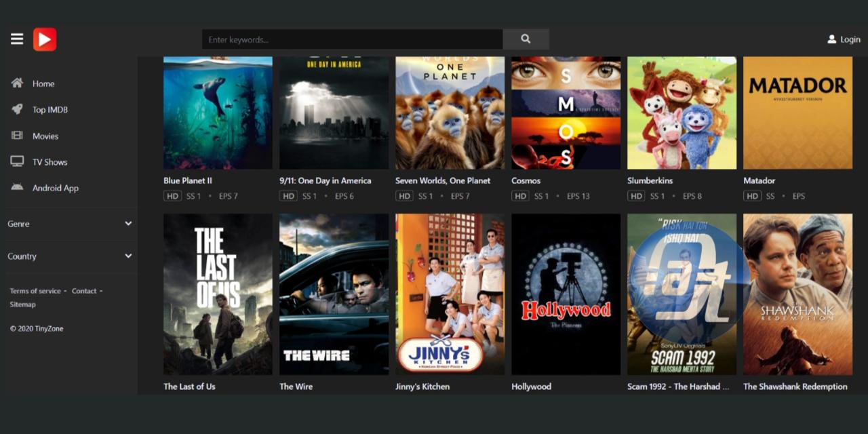Open The Shawshank Redemption poster

[x=798, y=294]
